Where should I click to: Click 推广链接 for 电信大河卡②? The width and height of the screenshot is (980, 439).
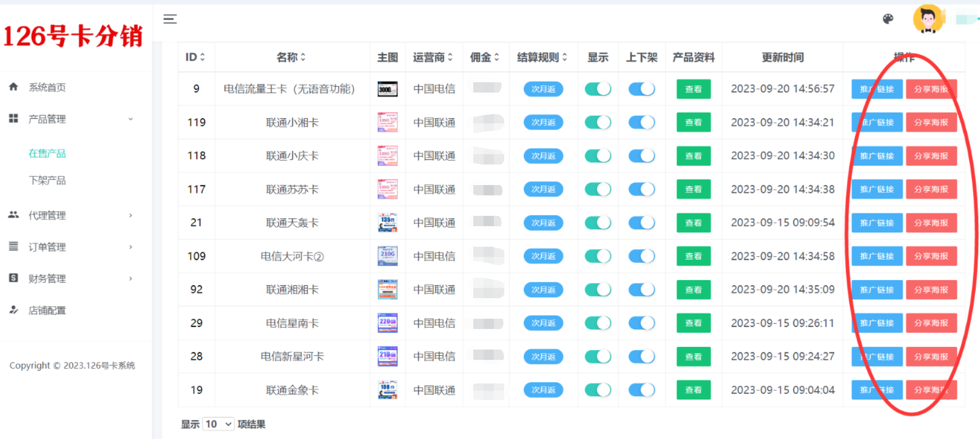click(x=877, y=256)
